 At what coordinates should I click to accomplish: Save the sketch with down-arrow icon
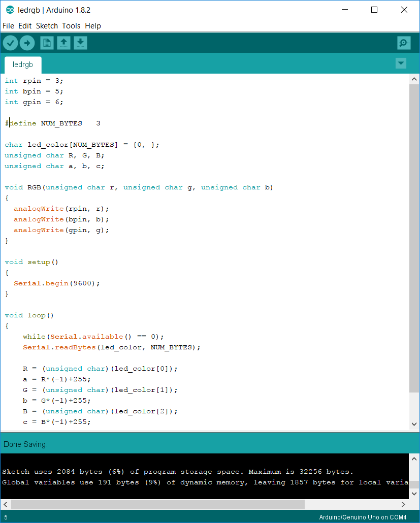80,43
